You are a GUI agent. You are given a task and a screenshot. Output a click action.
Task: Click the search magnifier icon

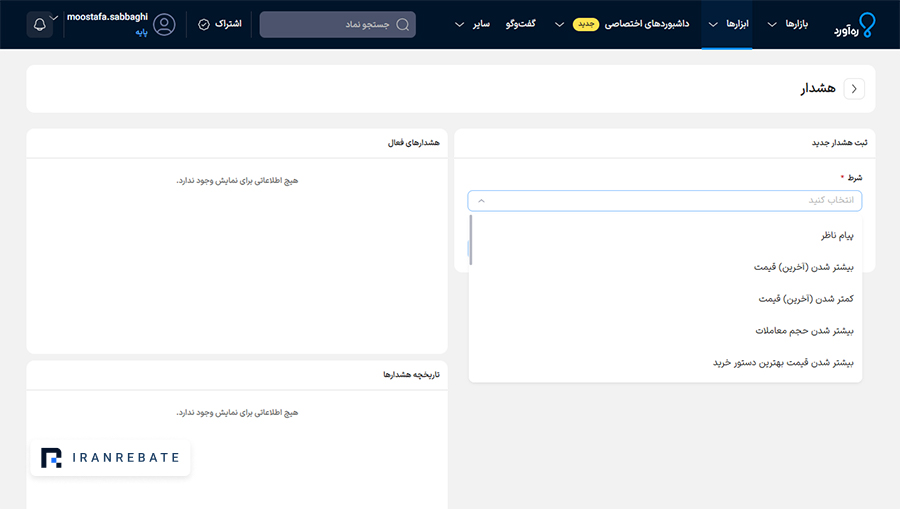(403, 25)
